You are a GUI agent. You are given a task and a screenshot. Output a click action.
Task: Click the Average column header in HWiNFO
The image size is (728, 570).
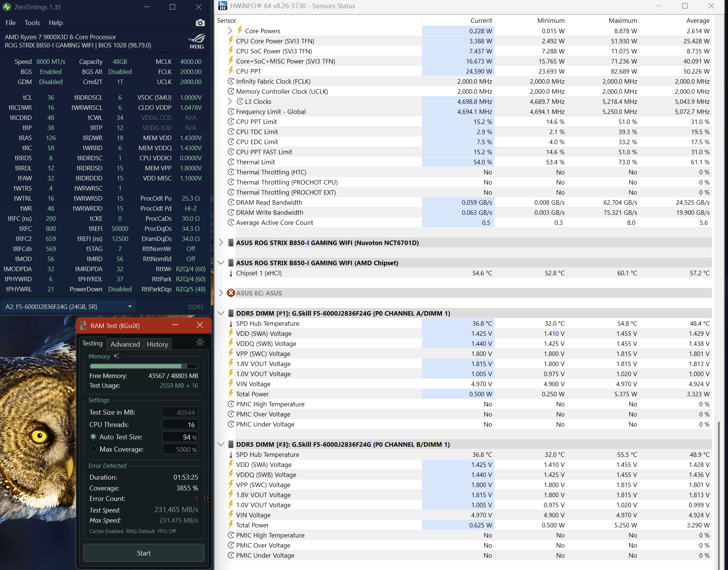(676, 21)
